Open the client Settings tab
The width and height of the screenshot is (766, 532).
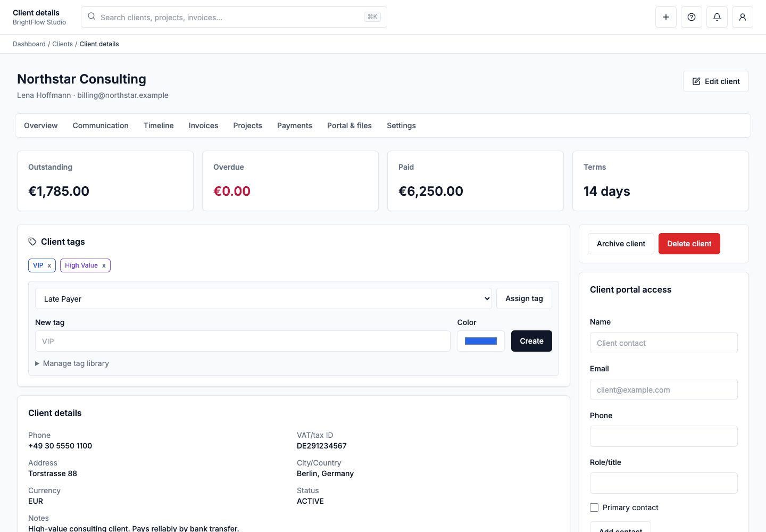tap(401, 126)
